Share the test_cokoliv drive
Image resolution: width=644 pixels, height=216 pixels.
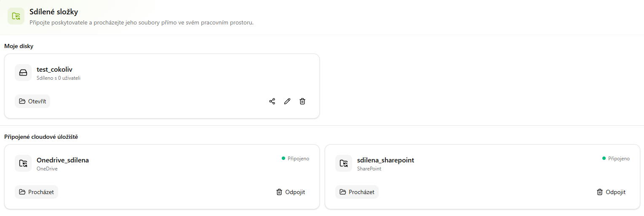coord(272,101)
